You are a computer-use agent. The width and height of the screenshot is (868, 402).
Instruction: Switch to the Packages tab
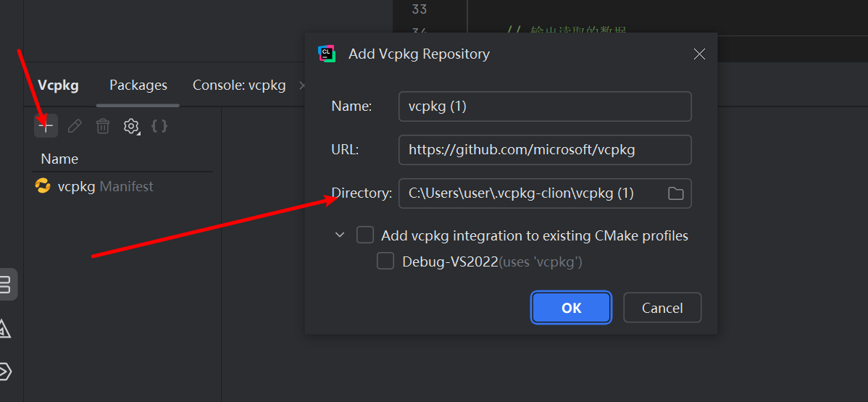(138, 85)
